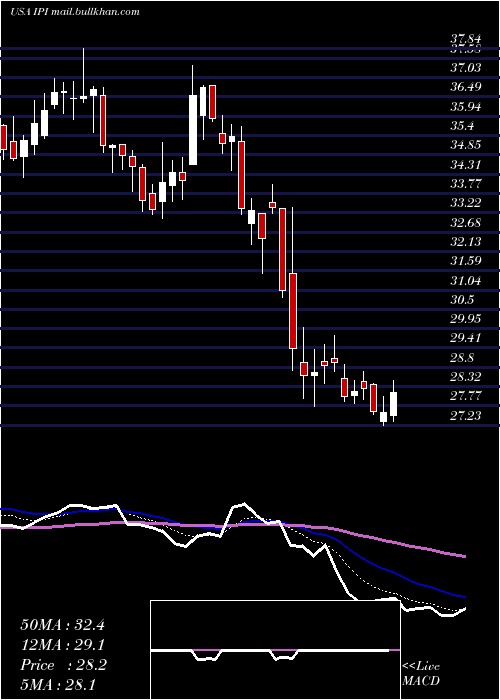Click the 33.77 price axis label
This screenshot has height=700, width=500.
pyautogui.click(x=466, y=184)
